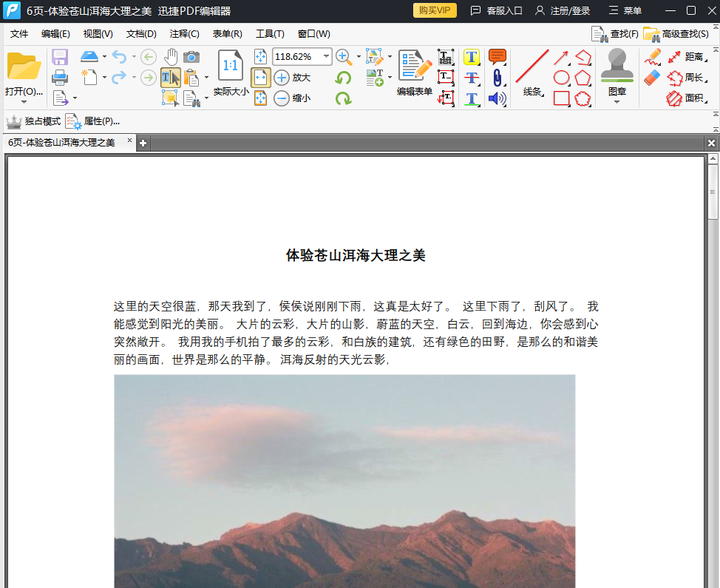Screen dimensions: 720x588
Task: Rotate view counter-clockwise
Action: tap(343, 78)
